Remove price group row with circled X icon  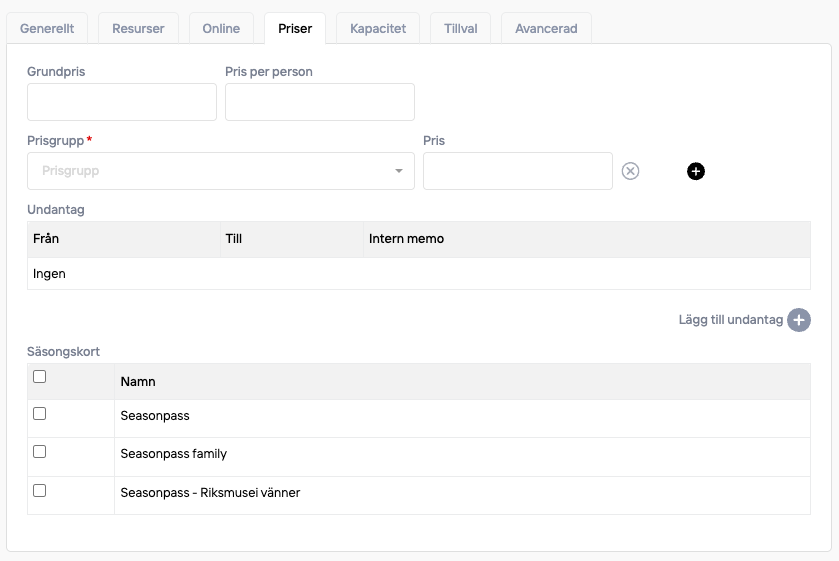point(630,171)
